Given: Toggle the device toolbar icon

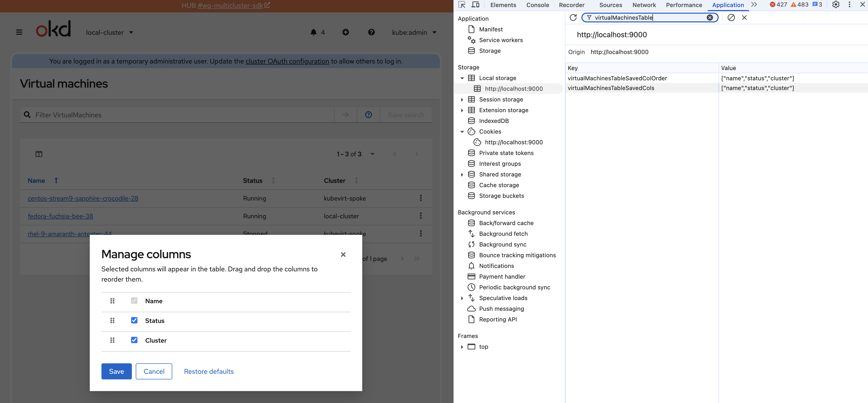Looking at the screenshot, I should (x=475, y=5).
